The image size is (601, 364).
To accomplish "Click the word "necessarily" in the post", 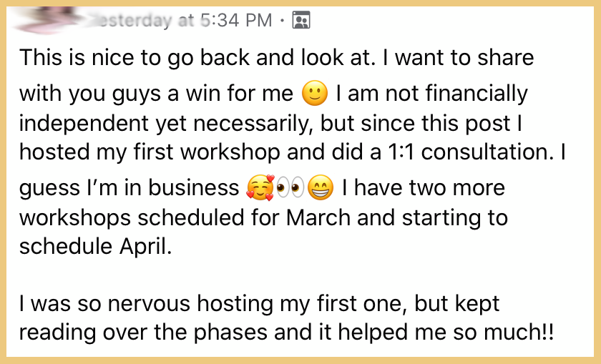I will click(250, 124).
